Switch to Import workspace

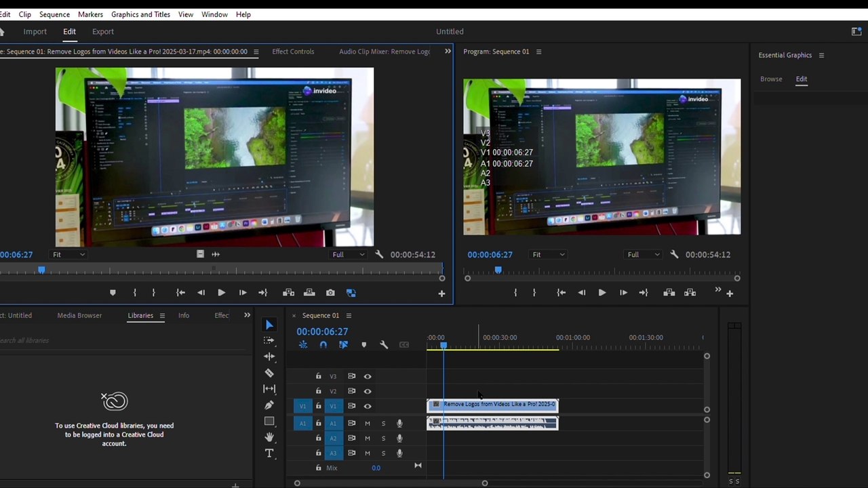pos(35,32)
